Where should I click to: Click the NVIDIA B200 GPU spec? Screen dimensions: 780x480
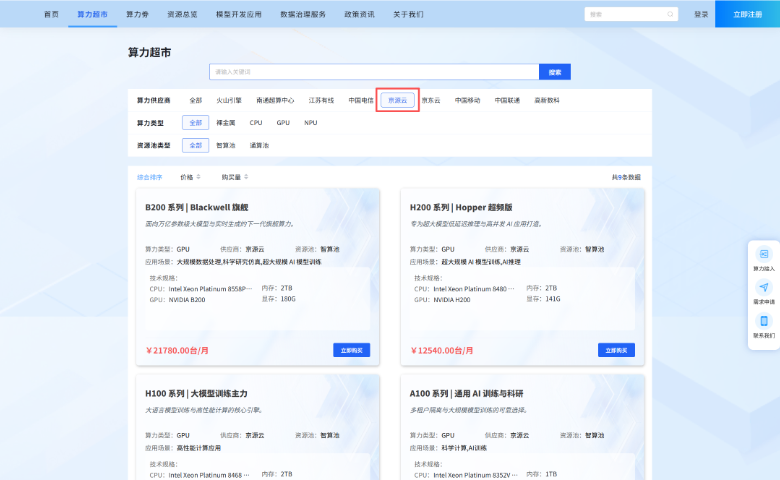click(187, 299)
